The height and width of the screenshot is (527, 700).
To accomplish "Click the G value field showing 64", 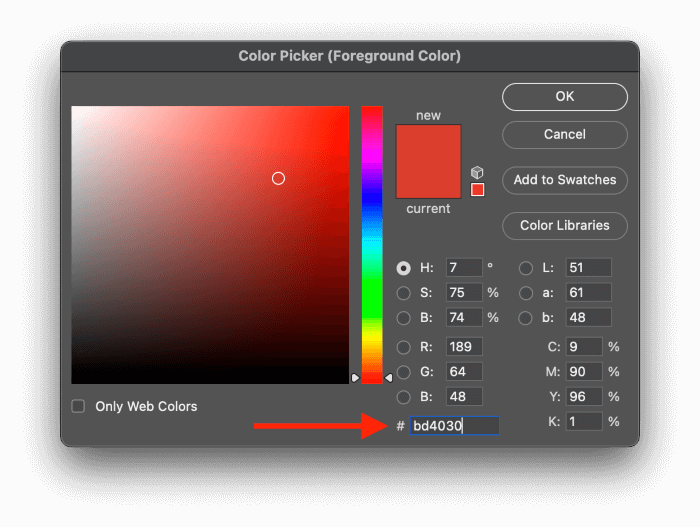I will [464, 372].
